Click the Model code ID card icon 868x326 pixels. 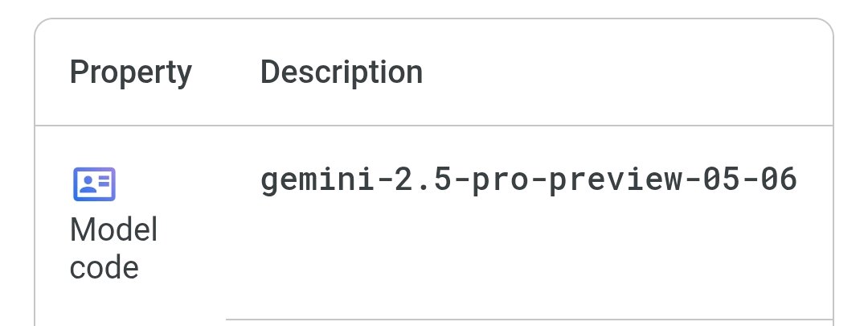click(94, 184)
